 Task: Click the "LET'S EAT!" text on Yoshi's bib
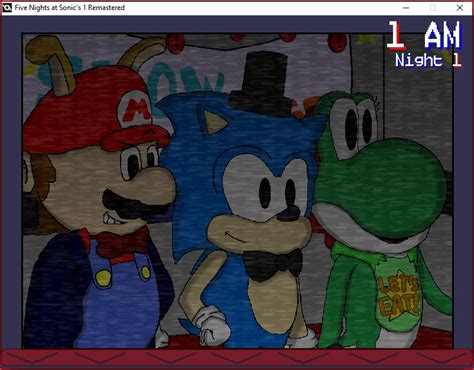click(398, 297)
